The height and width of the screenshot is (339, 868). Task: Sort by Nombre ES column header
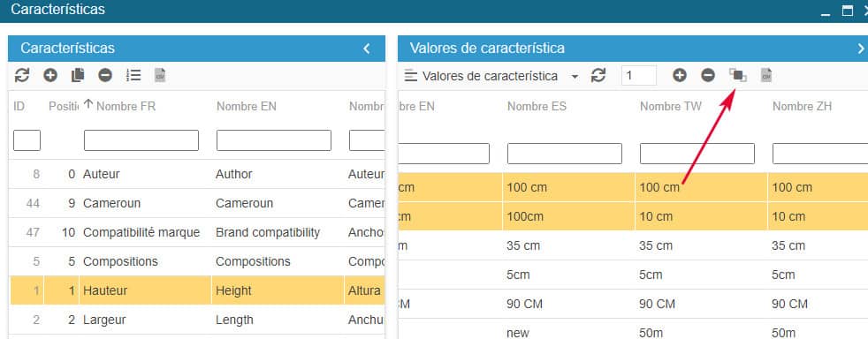[537, 106]
